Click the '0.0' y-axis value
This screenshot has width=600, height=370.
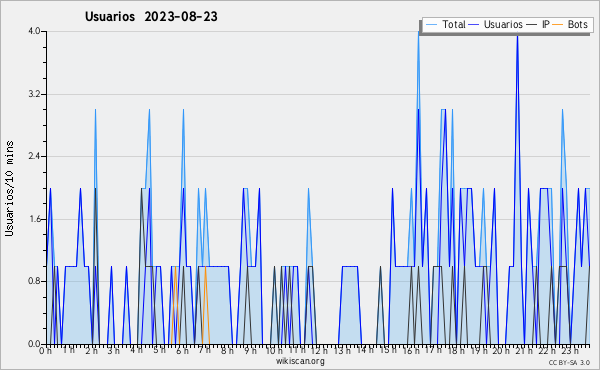tap(34, 344)
